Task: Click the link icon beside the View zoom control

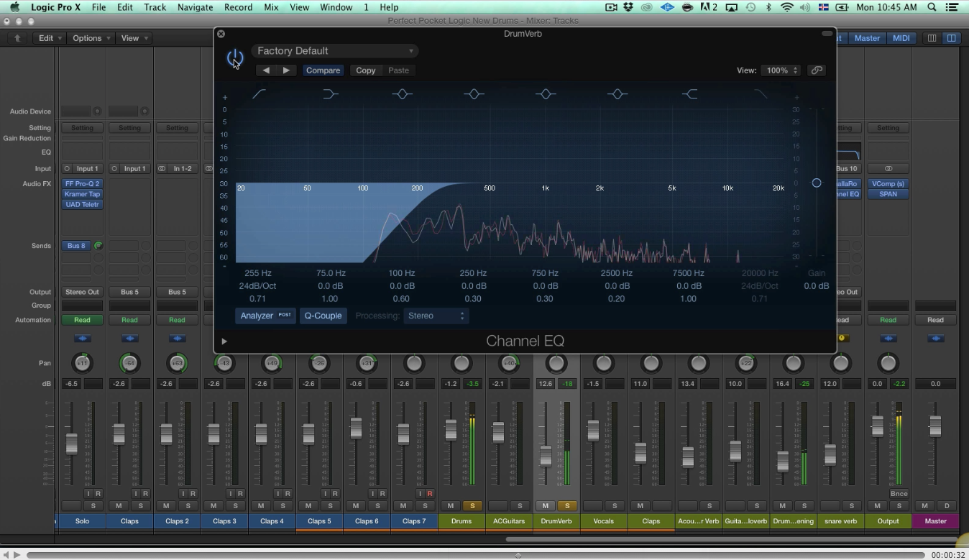Action: tap(817, 70)
